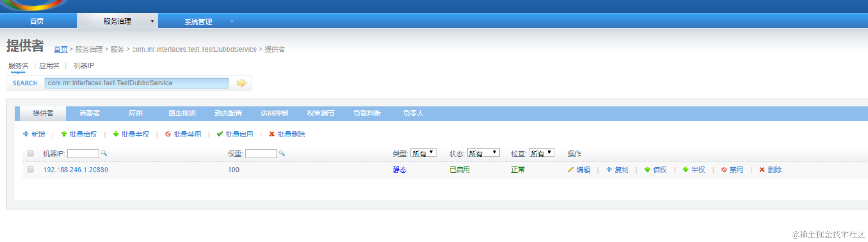
Task: Click the 批量删除 link
Action: click(x=292, y=134)
